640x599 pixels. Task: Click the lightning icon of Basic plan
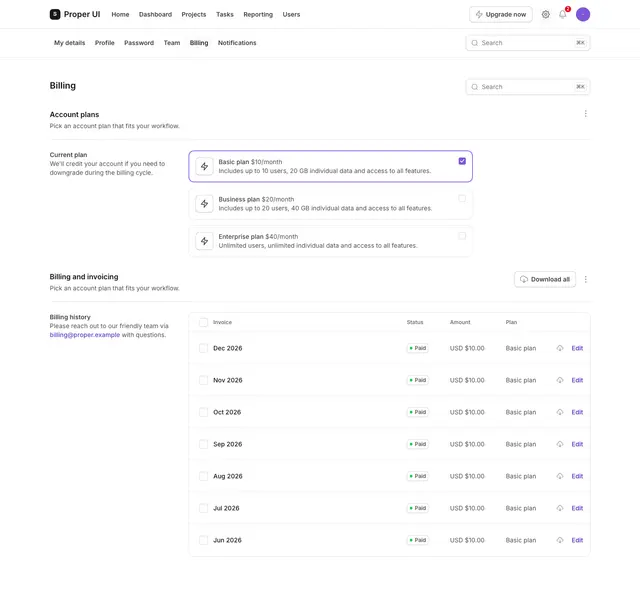pos(204,166)
